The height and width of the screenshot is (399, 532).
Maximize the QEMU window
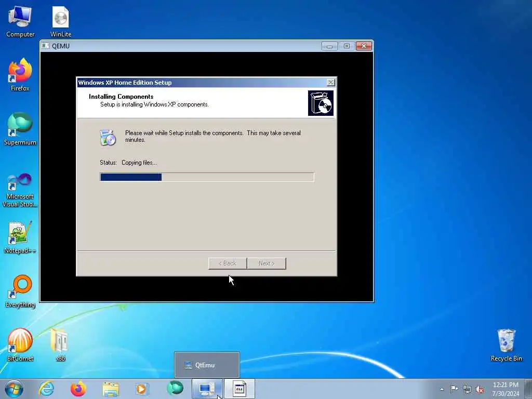pos(347,46)
